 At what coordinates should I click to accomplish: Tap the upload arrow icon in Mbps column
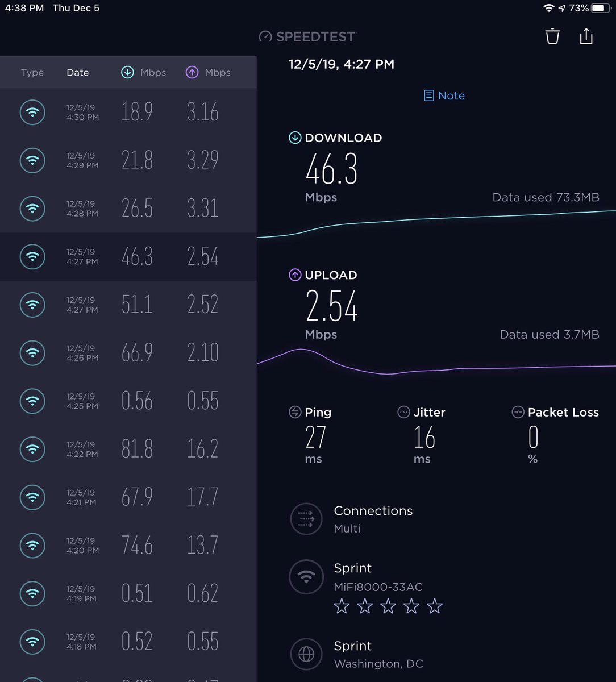pos(192,72)
